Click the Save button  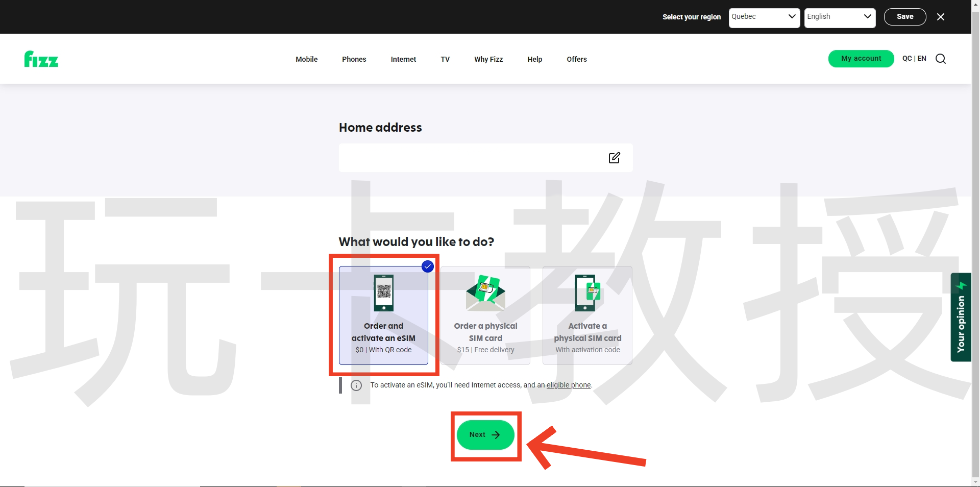(905, 16)
